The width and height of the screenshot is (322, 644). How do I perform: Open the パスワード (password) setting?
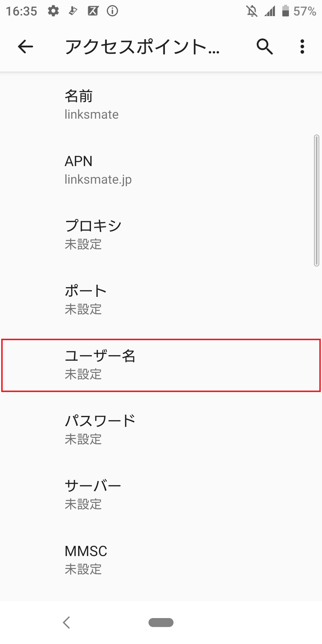click(x=161, y=429)
